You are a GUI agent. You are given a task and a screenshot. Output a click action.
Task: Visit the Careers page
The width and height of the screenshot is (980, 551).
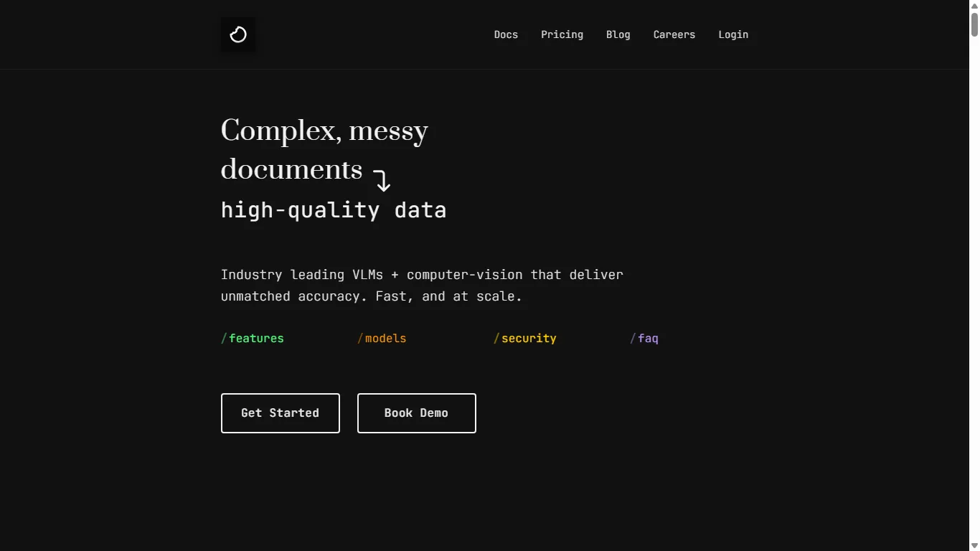click(x=674, y=34)
